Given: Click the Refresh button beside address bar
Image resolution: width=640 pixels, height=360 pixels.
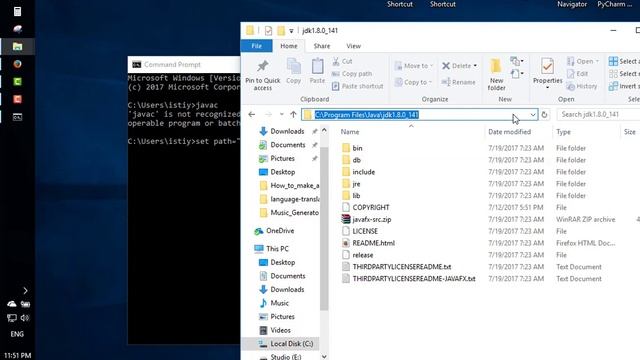Looking at the screenshot, I should pos(544,115).
